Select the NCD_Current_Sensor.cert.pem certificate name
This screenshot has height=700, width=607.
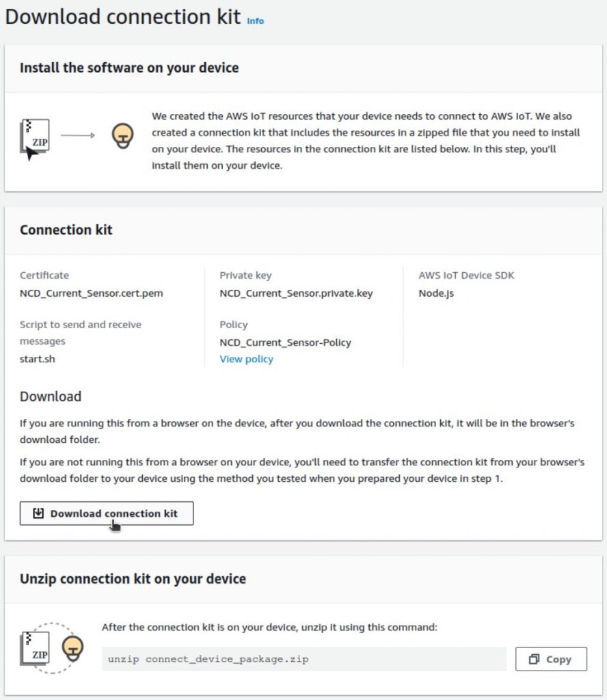[x=91, y=293]
